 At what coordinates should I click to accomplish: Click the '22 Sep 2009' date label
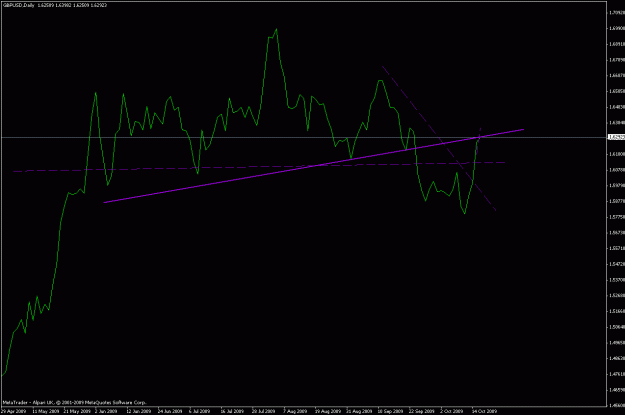(x=422, y=411)
